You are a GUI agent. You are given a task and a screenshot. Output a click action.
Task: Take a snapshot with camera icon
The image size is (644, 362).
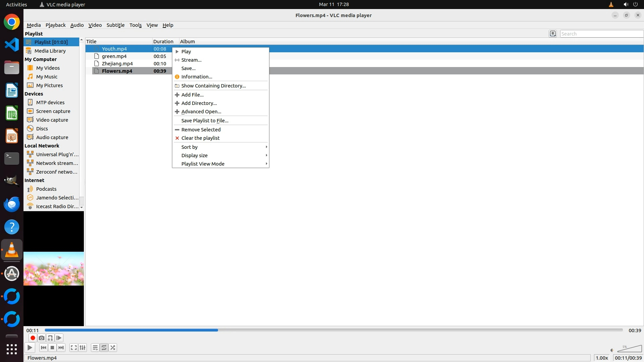(41, 338)
